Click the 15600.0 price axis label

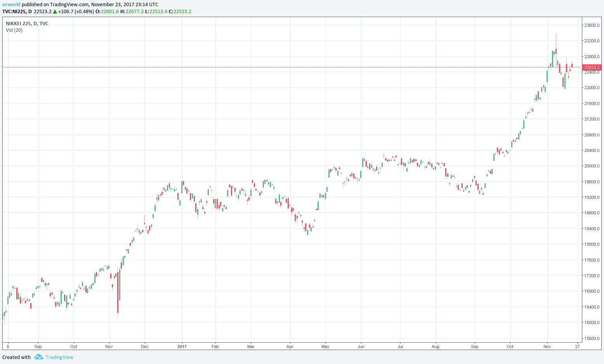point(592,338)
